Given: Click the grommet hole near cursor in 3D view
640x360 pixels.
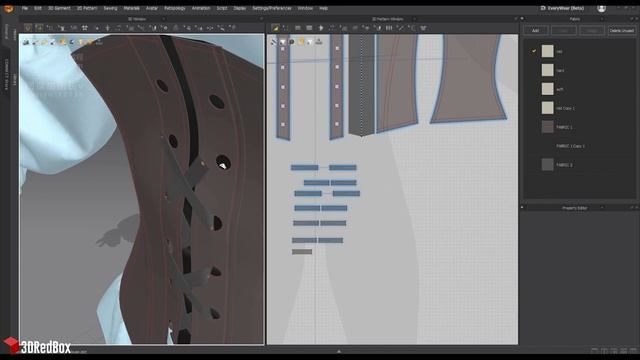Looking at the screenshot, I should [223, 162].
